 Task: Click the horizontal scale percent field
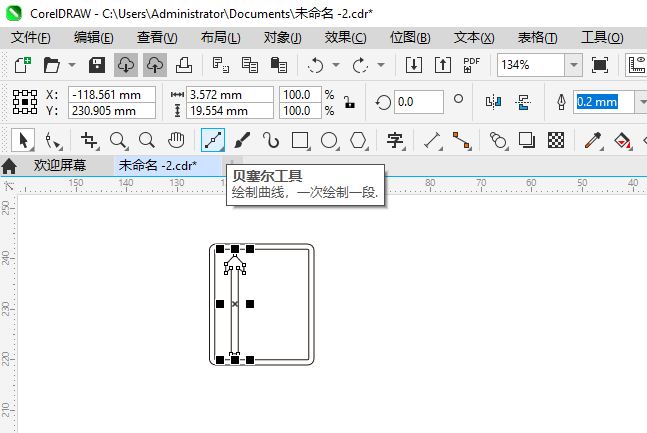pyautogui.click(x=300, y=95)
